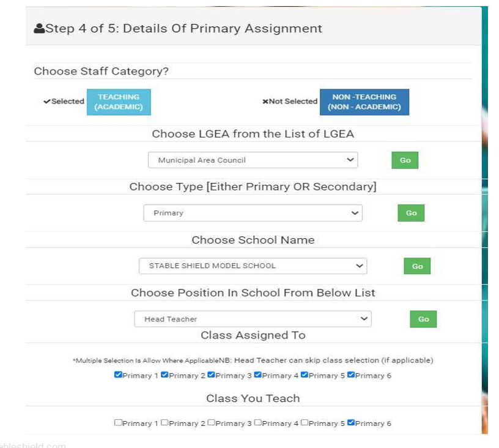Click the checkmark icon beside Selected label
499x448 pixels.
click(x=47, y=102)
